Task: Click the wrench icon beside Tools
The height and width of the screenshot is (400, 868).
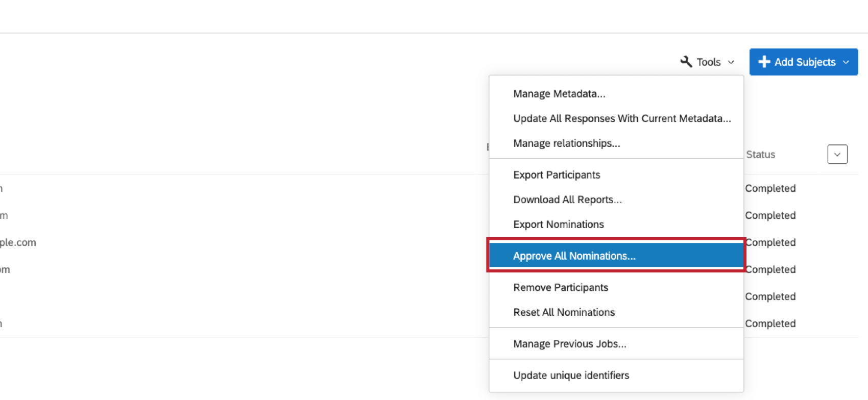Action: (686, 62)
